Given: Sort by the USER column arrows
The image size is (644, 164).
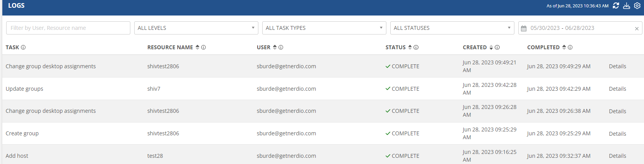Looking at the screenshot, I should (x=275, y=47).
